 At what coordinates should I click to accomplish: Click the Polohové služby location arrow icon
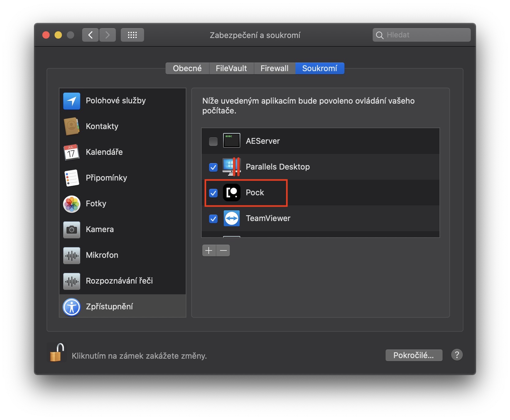72,101
